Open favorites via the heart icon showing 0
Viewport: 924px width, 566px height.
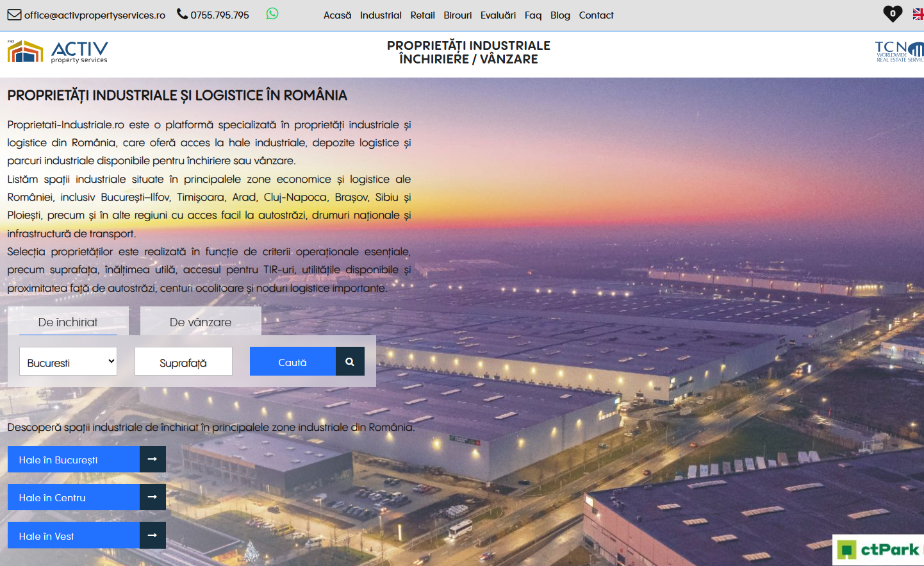892,13
